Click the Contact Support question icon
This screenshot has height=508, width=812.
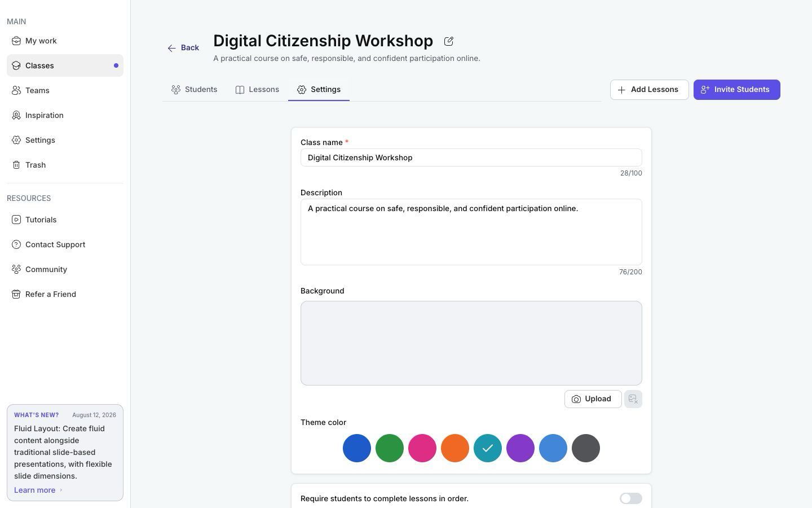coord(16,244)
